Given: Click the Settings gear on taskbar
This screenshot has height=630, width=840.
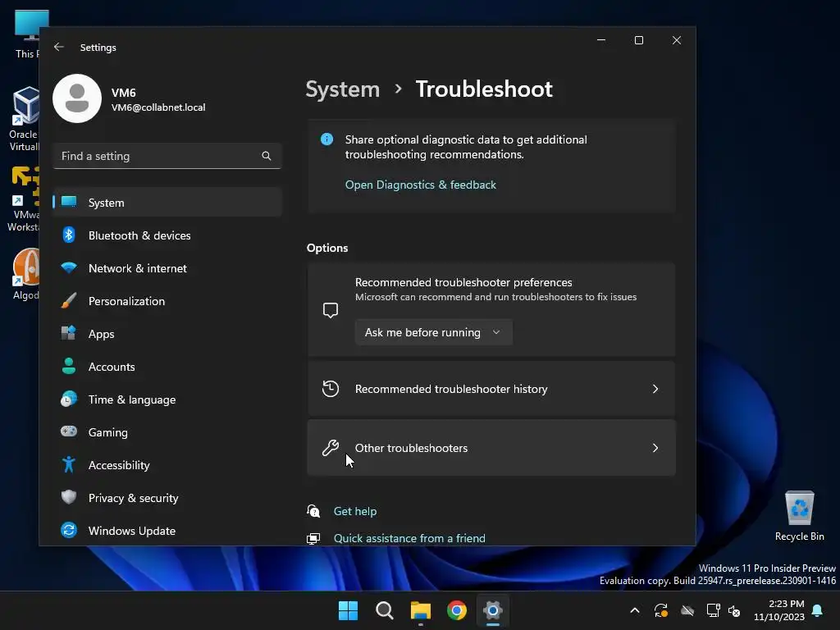Looking at the screenshot, I should coord(493,610).
